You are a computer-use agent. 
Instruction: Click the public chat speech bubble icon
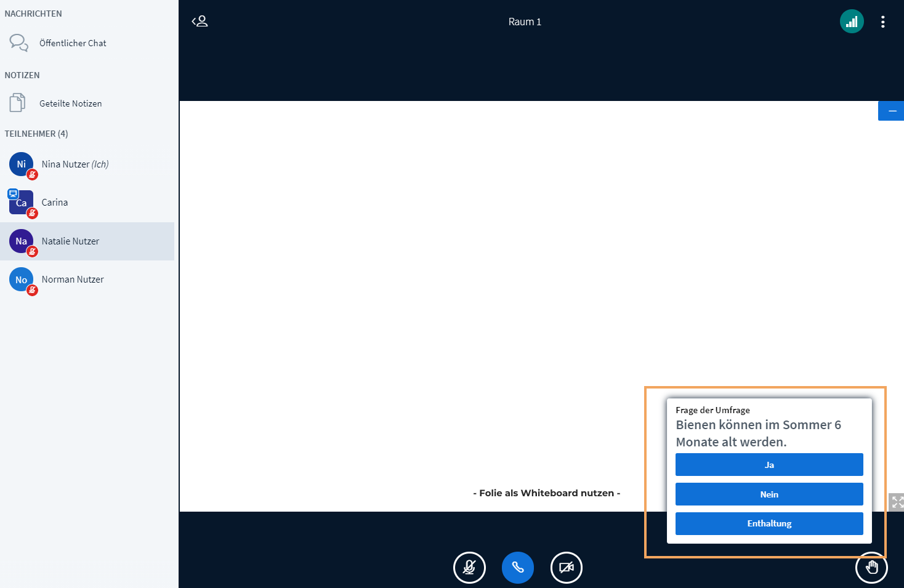[x=18, y=42]
